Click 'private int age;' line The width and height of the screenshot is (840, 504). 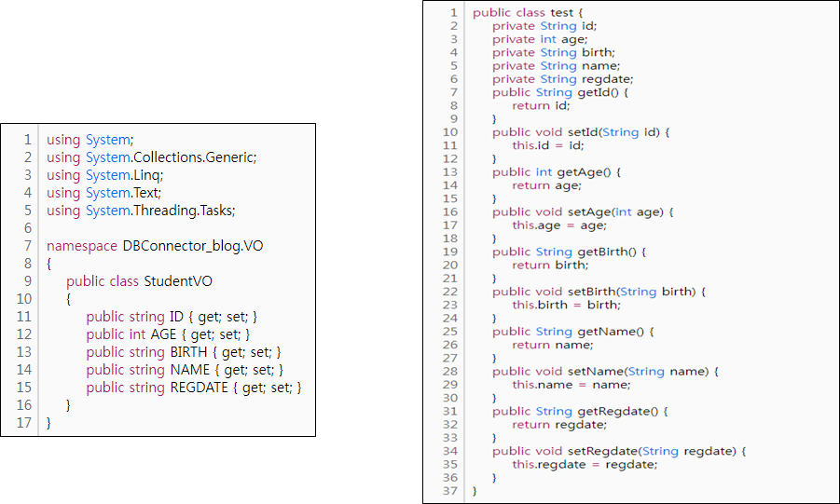[x=540, y=39]
